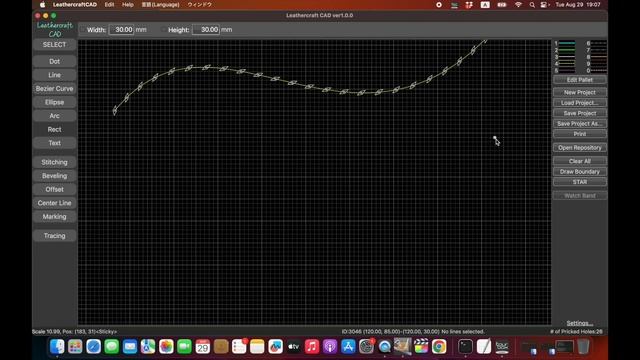The image size is (640, 360).
Task: Click Open Repository button
Action: 580,148
